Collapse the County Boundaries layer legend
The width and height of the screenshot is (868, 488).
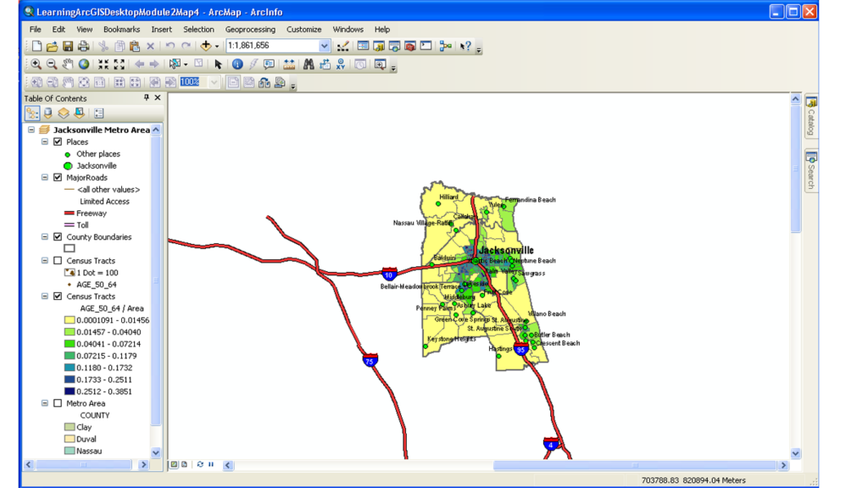[x=45, y=237]
